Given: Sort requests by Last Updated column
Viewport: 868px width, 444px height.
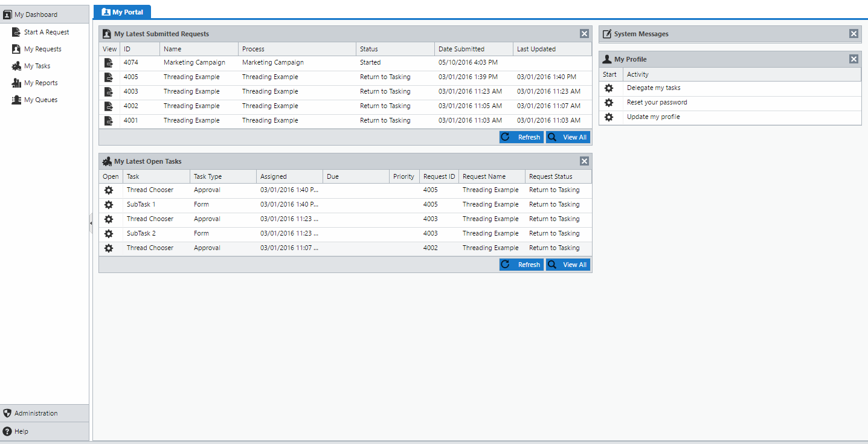Looking at the screenshot, I should pyautogui.click(x=552, y=49).
